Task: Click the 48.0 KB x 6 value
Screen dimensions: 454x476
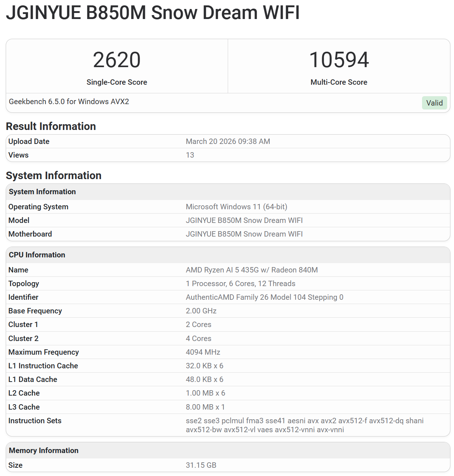Action: click(204, 379)
